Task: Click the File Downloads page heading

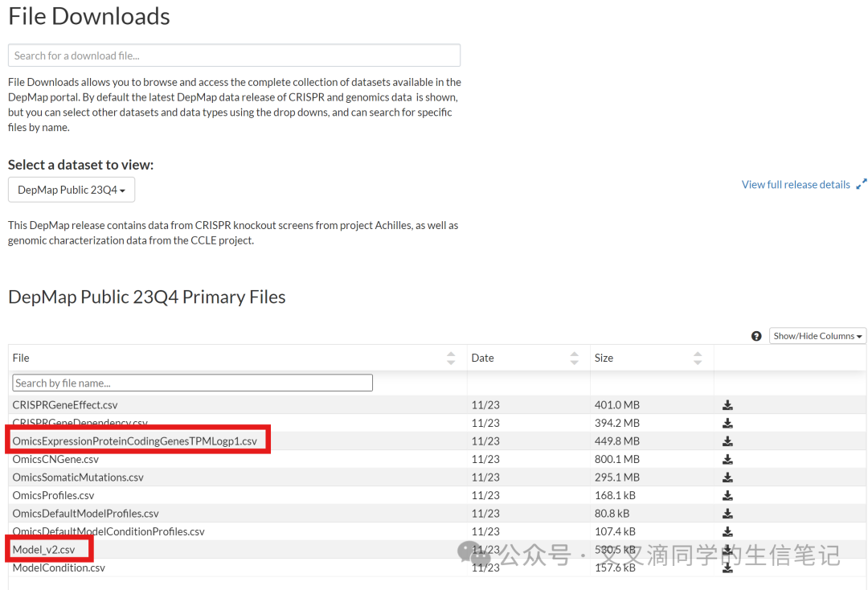Action: pyautogui.click(x=89, y=16)
